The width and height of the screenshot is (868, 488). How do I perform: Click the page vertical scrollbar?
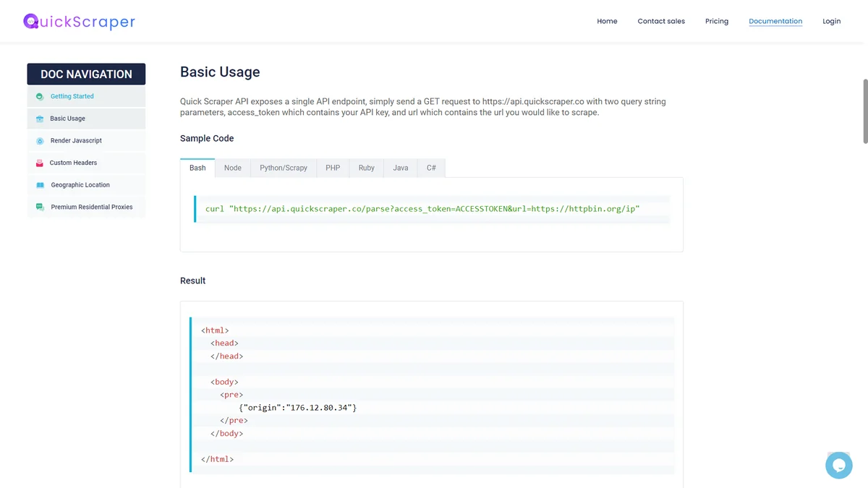pos(865,112)
